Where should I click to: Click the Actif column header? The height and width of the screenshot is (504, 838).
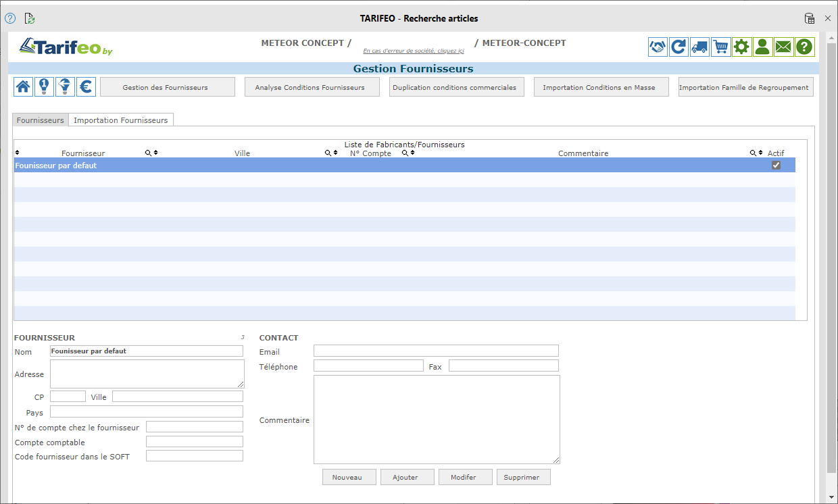[x=776, y=153]
